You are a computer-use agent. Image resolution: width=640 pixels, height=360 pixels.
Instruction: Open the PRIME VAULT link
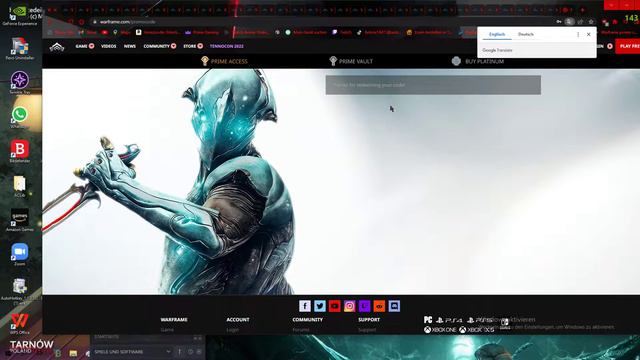click(356, 61)
